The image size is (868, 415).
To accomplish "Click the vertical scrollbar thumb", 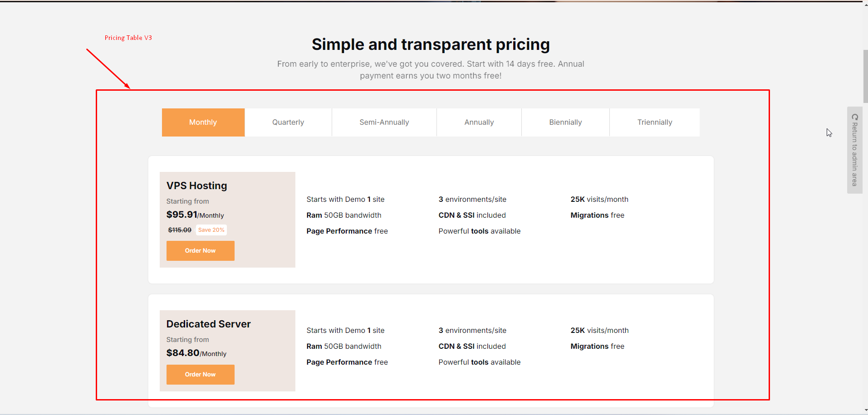I will 865,76.
